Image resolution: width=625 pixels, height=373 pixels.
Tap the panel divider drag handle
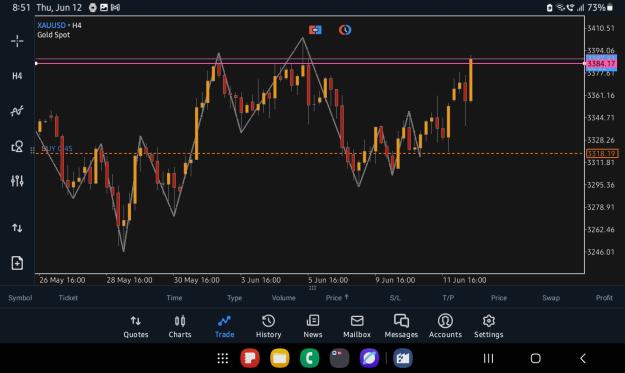point(312,288)
